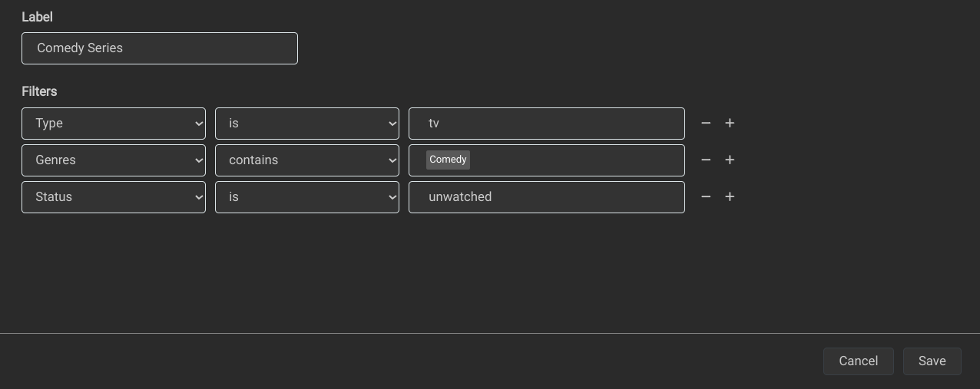Add a filter after the Status row
This screenshot has height=389, width=980.
[x=730, y=196]
